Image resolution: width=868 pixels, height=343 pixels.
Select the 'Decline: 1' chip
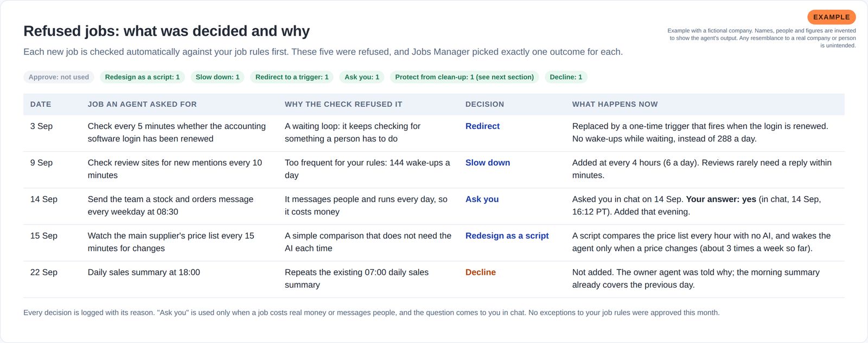[x=566, y=77]
